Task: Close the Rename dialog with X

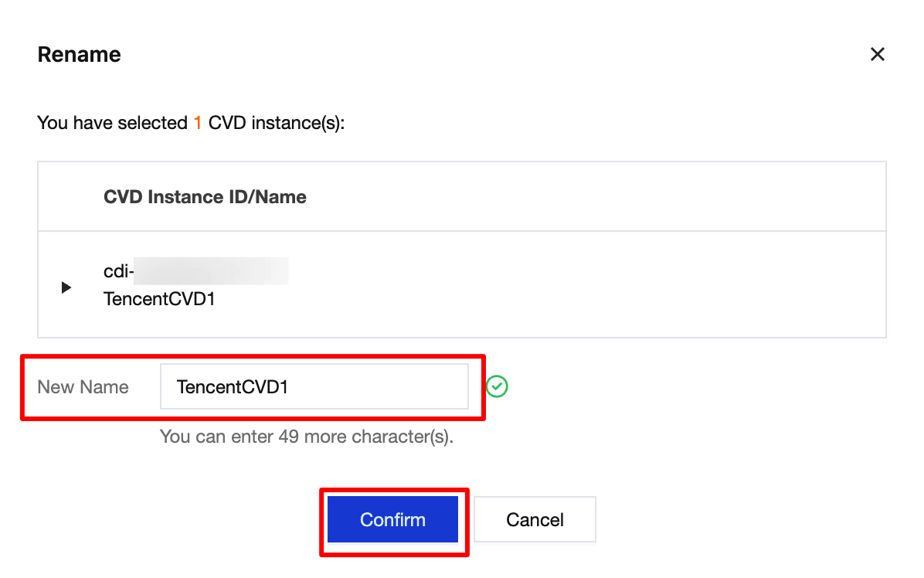Action: pyautogui.click(x=877, y=54)
